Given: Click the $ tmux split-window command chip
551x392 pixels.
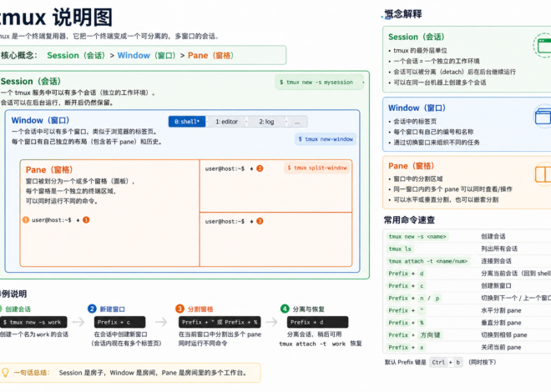Looking at the screenshot, I should coord(317,168).
